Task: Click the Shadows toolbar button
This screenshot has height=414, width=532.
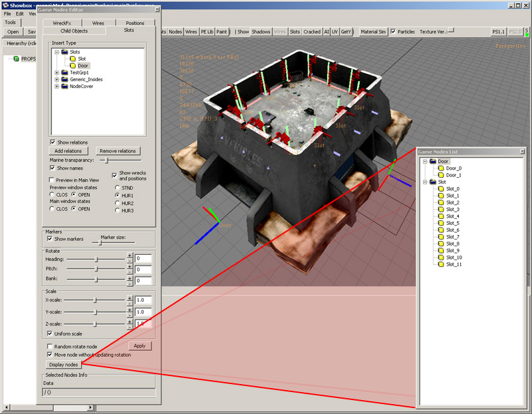Action: coord(261,31)
